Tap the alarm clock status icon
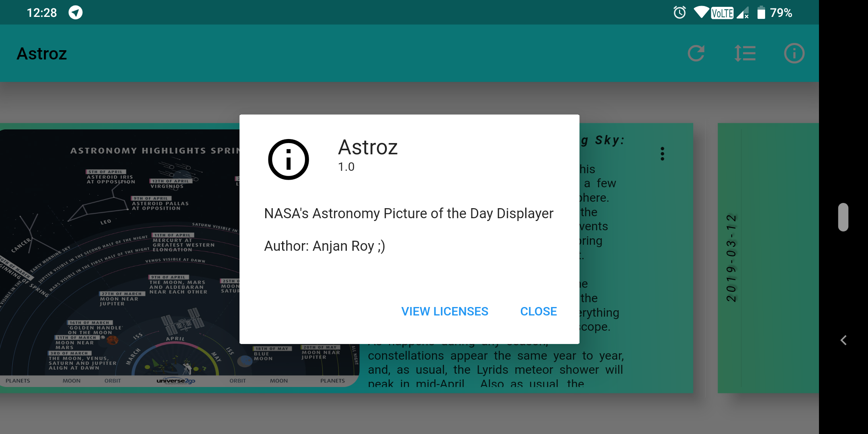The width and height of the screenshot is (868, 434). (x=680, y=12)
